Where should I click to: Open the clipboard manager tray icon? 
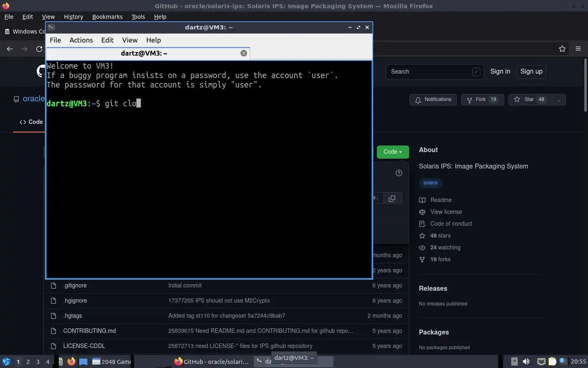click(x=552, y=361)
